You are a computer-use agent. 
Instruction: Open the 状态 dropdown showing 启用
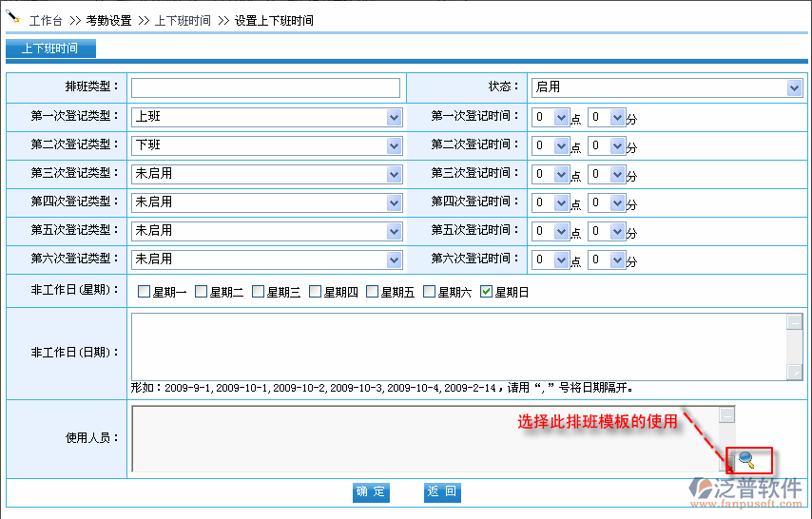(666, 87)
